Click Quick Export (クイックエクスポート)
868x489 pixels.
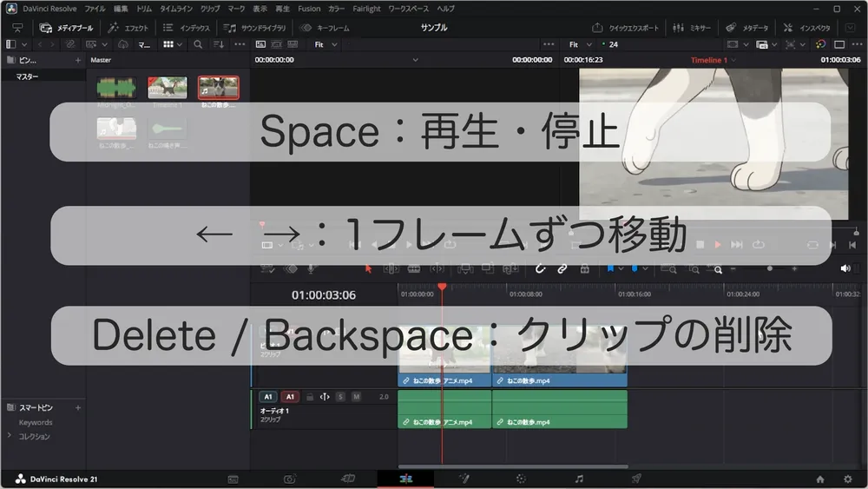tap(626, 28)
